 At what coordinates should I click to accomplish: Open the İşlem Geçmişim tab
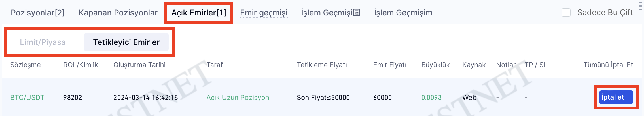point(403,13)
